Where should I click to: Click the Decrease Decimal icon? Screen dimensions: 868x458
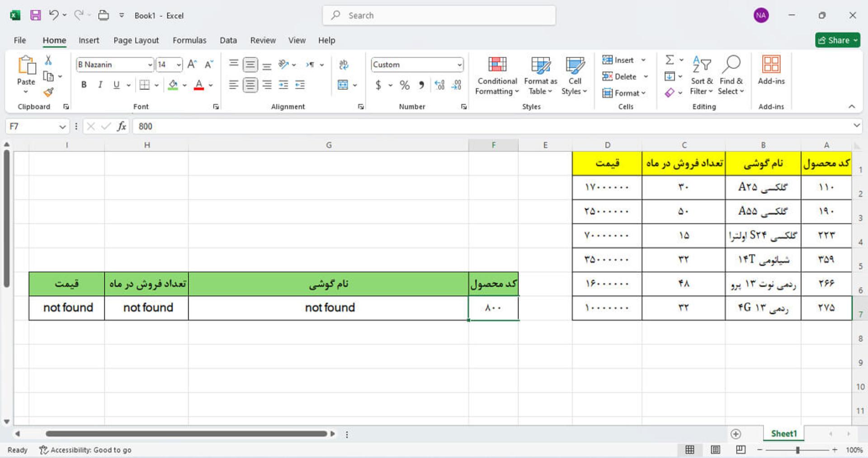point(457,84)
